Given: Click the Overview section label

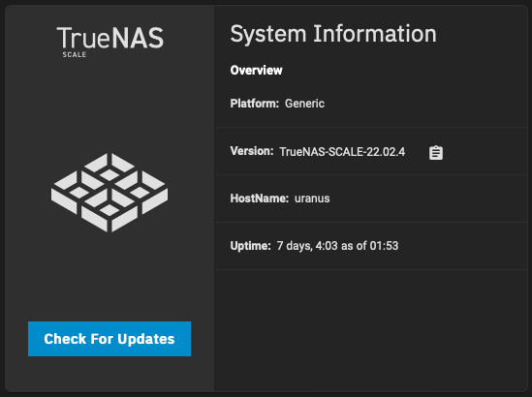Looking at the screenshot, I should 256,70.
